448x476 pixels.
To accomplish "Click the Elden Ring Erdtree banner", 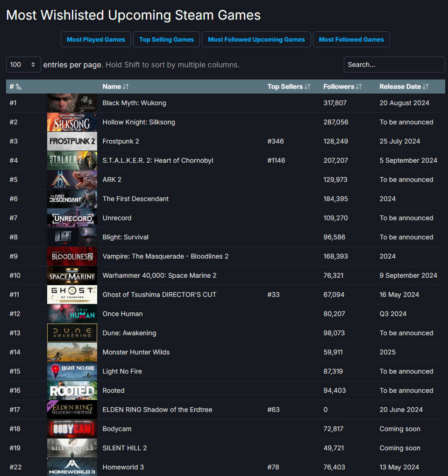I will point(72,410).
